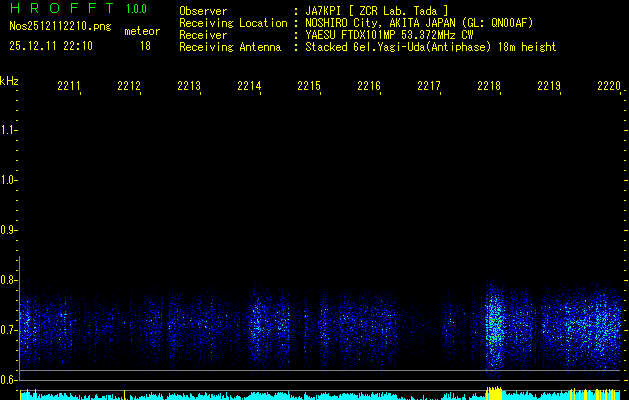The height and width of the screenshot is (400, 629).
Task: Select the 2211 time marker
Action: (69, 87)
